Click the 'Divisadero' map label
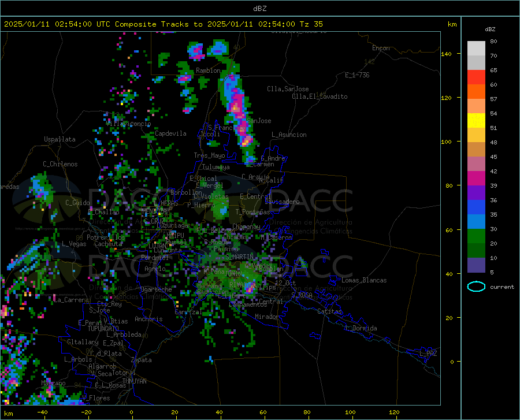Viewport: 520px width, 420px height. click(282, 202)
